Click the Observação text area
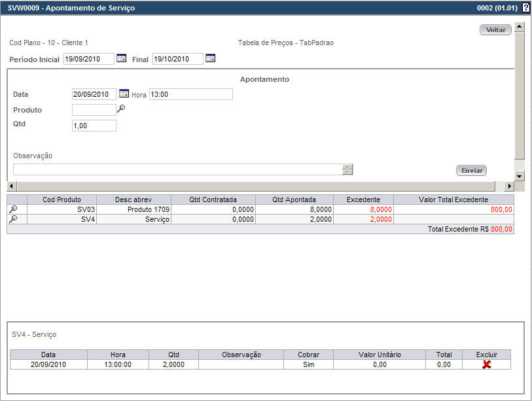The height and width of the screenshot is (401, 532). (x=177, y=169)
